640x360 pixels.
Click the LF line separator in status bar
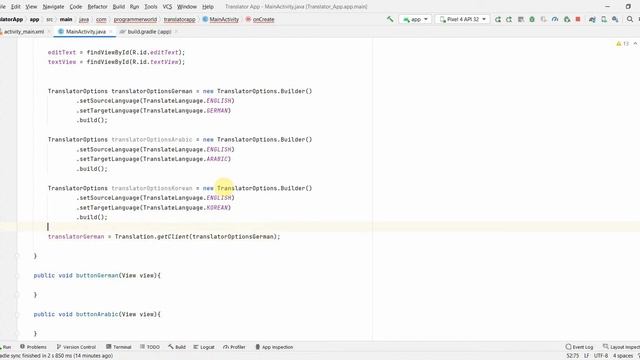tap(586, 356)
